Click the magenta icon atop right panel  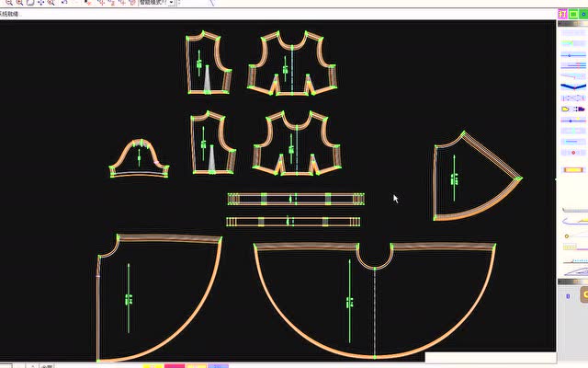coord(561,13)
